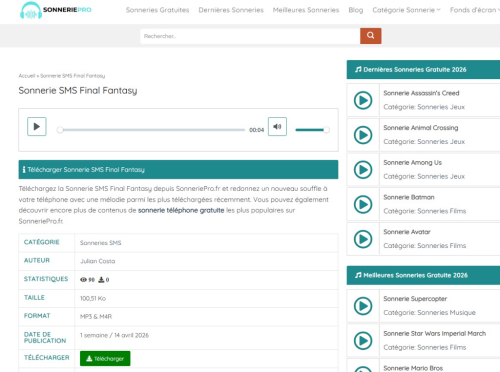The width and height of the screenshot is (500, 372).
Task: Play Sonnerie Assassin's Creed preview
Action: click(x=363, y=100)
